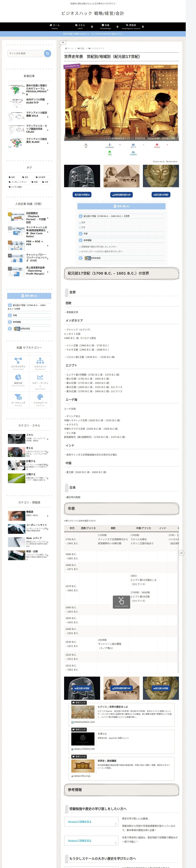Viewport: 196px width, 868px height.
Task: Open the 回収期間法 Payback Period popular article
Action: (29, 218)
